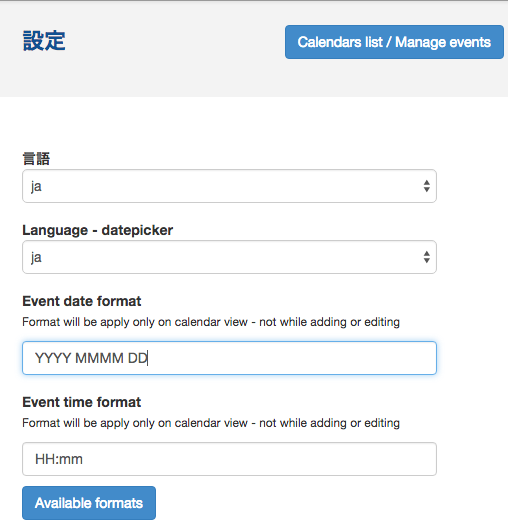The image size is (508, 531).
Task: Click help text under Event date format
Action: (x=211, y=322)
